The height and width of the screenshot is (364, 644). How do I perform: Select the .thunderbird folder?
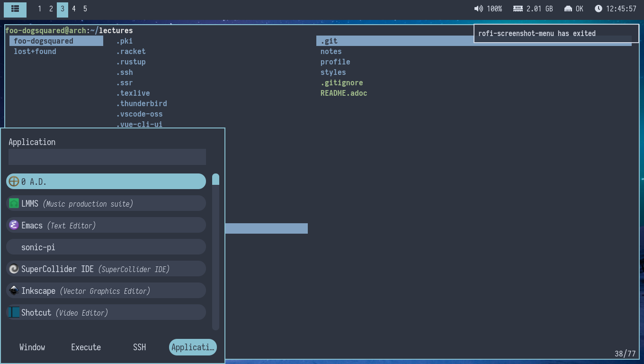141,103
